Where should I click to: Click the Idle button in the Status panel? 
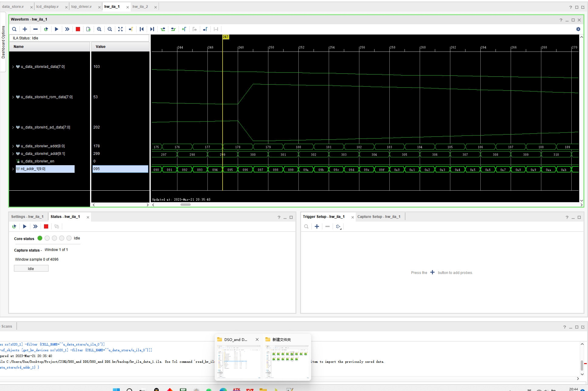tap(31, 269)
